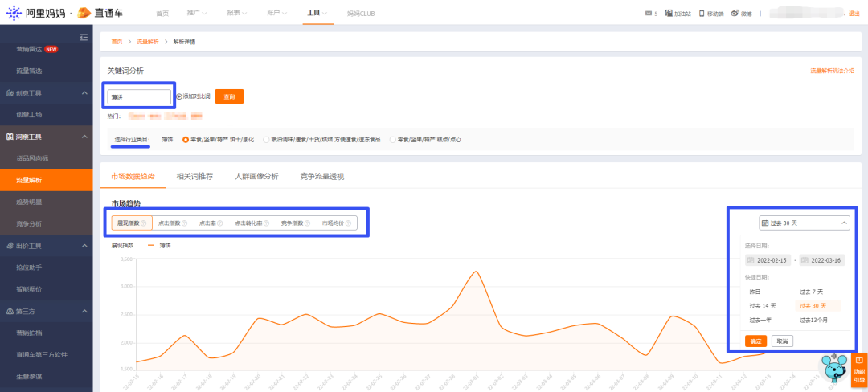Open the 移动端 phone icon
The height and width of the screenshot is (392, 868).
[702, 14]
